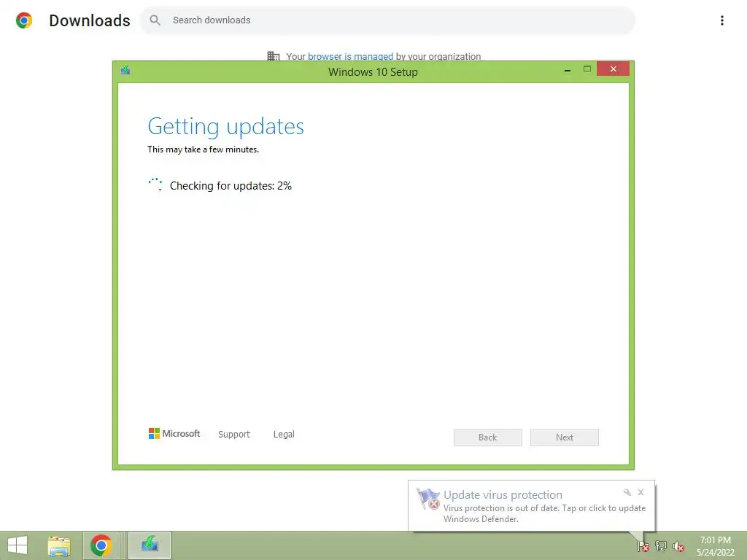The image size is (747, 560).
Task: Close the Windows 10 Setup window
Action: (x=613, y=69)
